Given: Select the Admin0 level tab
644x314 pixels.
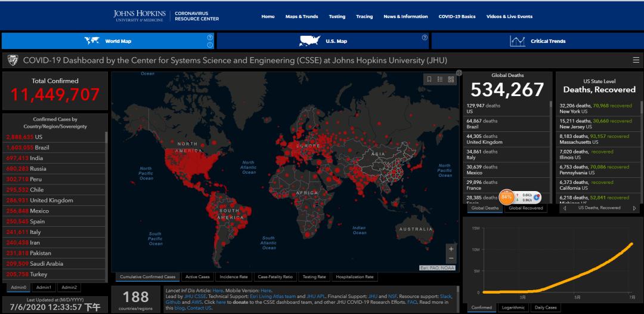Looking at the screenshot, I should 18,288.
